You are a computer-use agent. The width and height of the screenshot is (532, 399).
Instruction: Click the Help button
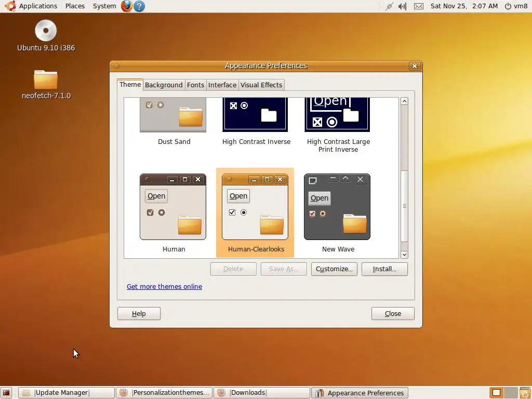(x=139, y=313)
